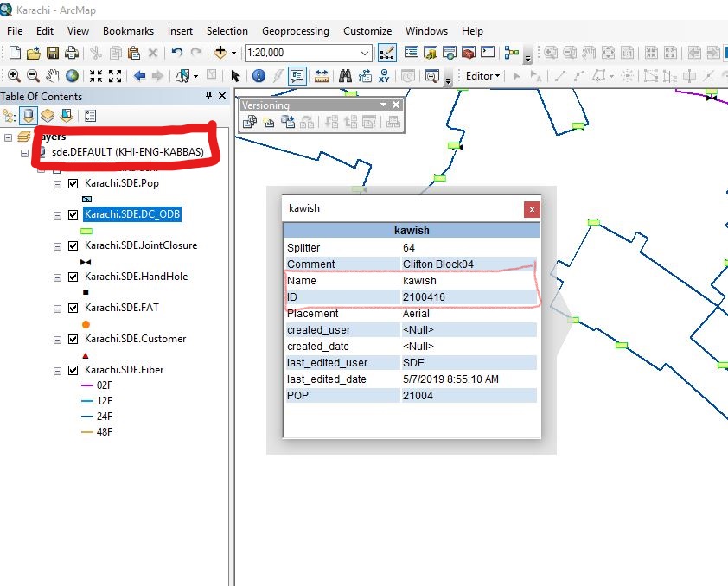Click the Print icon

click(71, 53)
